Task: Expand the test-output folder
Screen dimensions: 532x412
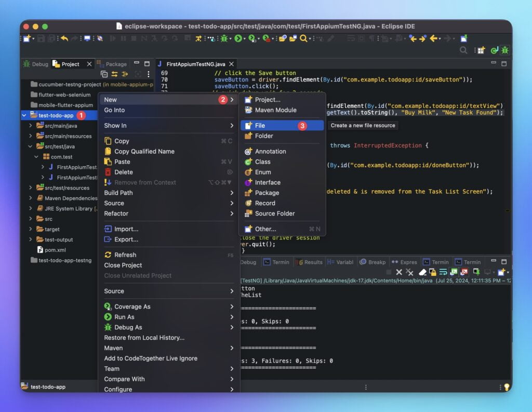Action: click(x=31, y=240)
